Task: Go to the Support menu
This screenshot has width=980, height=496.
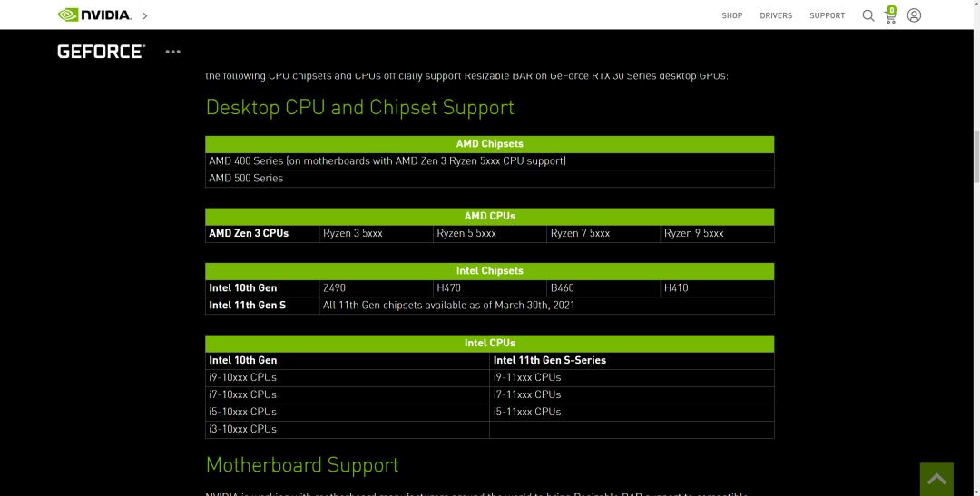Action: [x=827, y=15]
